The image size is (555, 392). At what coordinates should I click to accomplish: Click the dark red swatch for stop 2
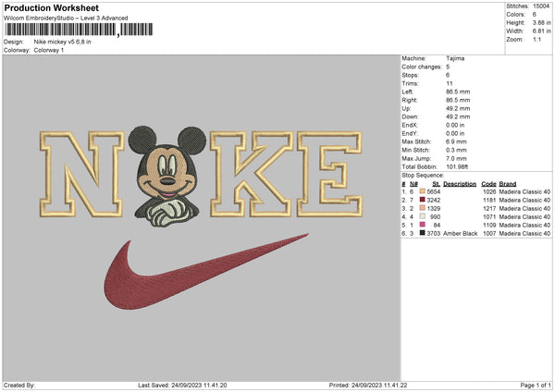pos(422,200)
